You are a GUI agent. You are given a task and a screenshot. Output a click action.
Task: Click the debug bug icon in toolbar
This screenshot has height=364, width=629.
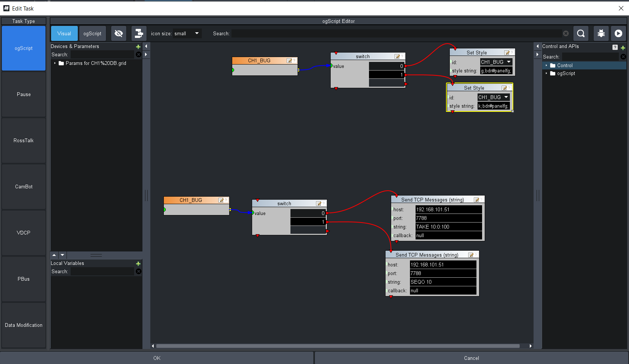coord(601,33)
